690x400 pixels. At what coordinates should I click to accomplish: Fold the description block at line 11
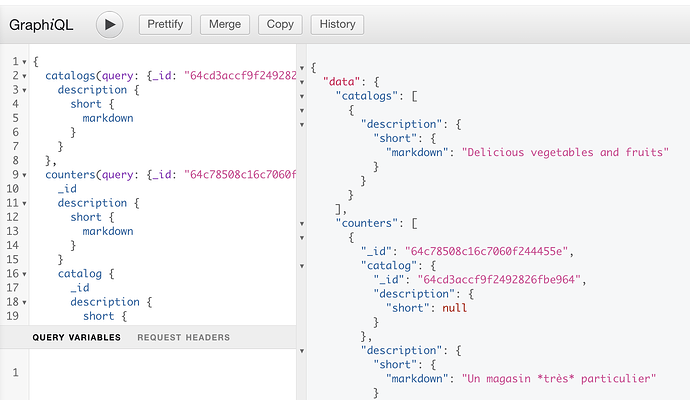pos(22,203)
